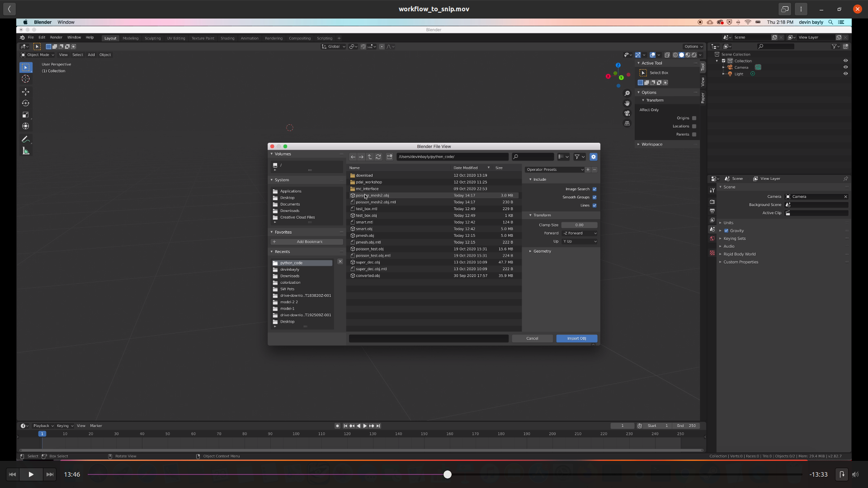Click the Import OBJ button
Screen dimensions: 868x488
pyautogui.click(x=576, y=338)
